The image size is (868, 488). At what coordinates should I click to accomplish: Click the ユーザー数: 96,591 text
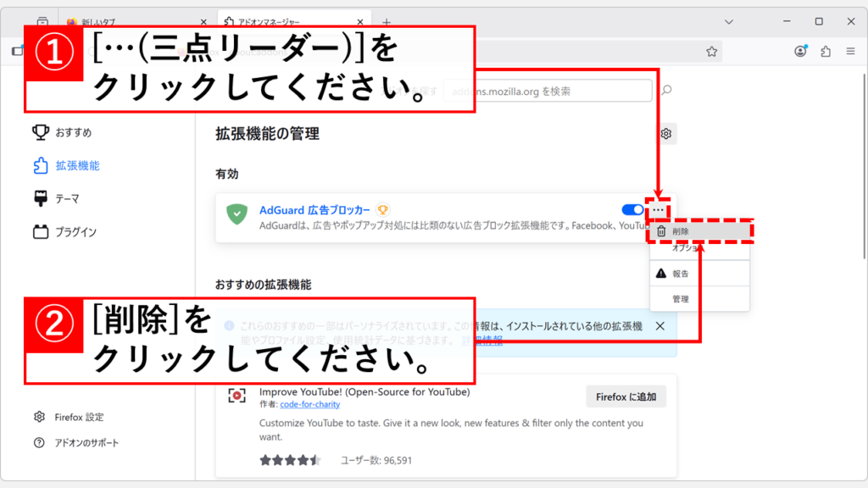click(x=376, y=460)
